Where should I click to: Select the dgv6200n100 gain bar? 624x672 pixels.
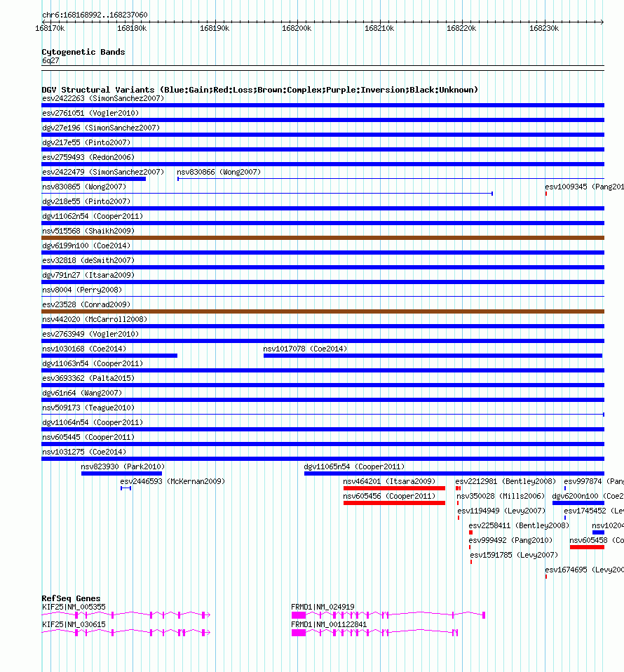(x=578, y=503)
